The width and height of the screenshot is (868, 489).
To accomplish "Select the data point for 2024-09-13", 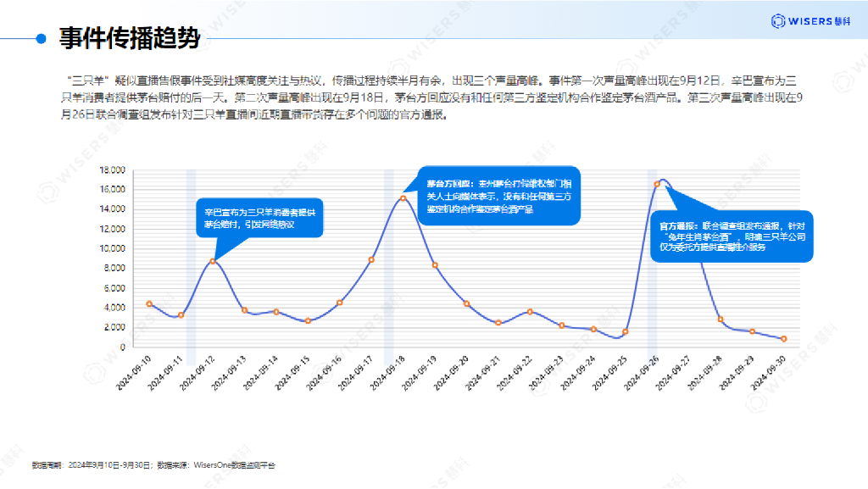I will coord(245,310).
